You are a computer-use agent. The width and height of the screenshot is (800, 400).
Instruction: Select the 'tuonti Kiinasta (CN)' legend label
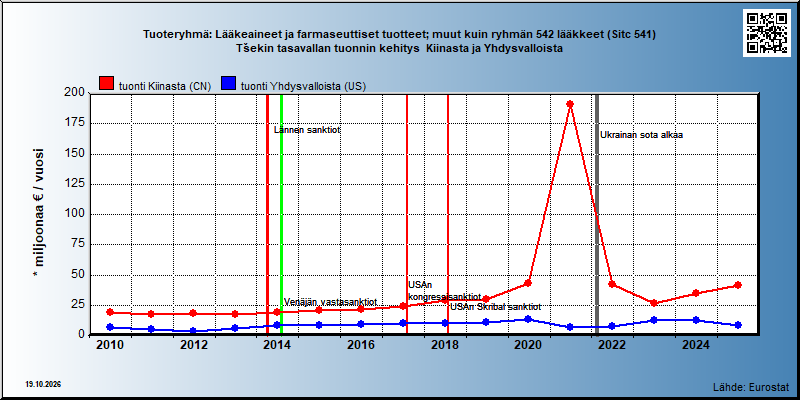[x=165, y=86]
